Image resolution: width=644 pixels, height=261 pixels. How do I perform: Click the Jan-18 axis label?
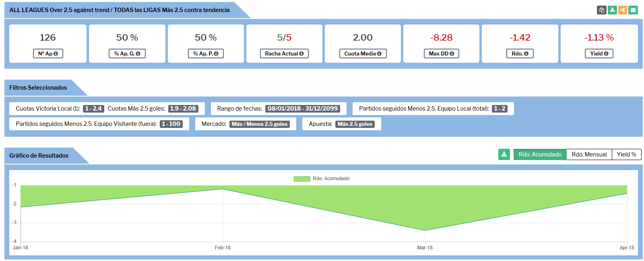click(x=21, y=248)
